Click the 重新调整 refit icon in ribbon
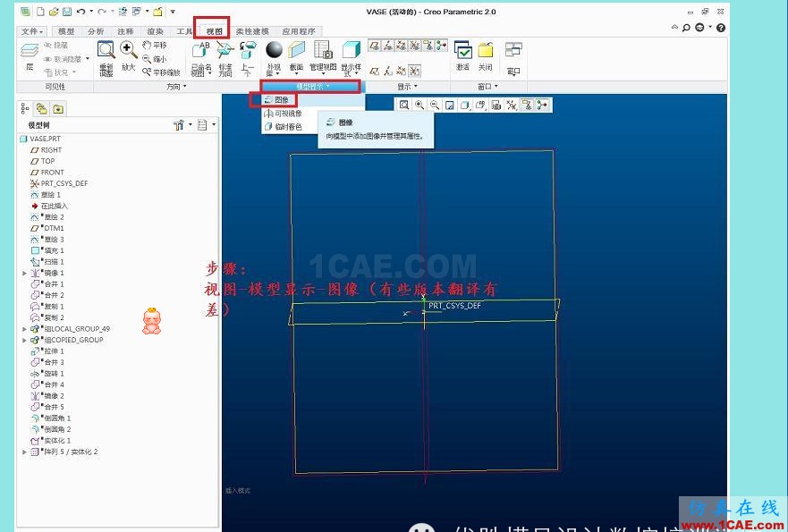Viewport: 788px width, 532px height. (106, 56)
